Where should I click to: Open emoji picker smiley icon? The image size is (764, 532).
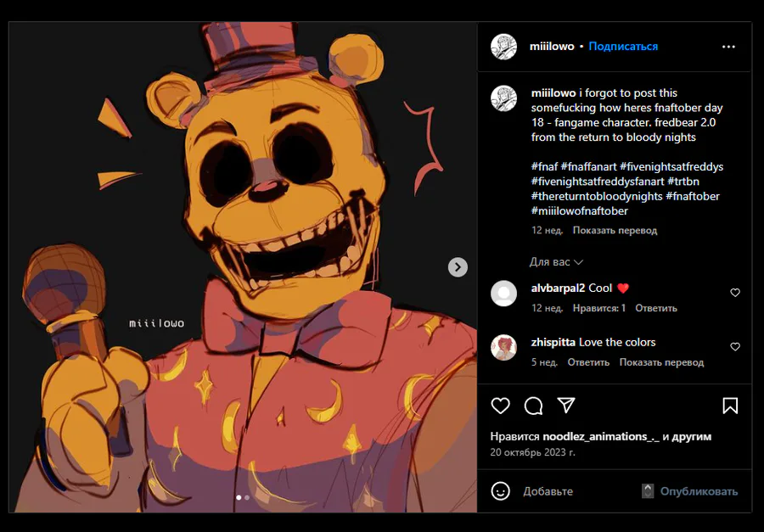coord(501,490)
